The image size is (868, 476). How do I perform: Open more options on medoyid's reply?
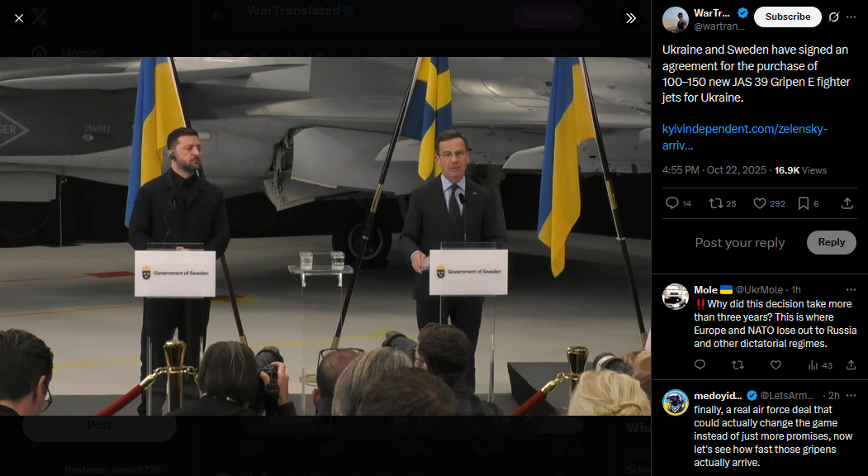pos(851,396)
